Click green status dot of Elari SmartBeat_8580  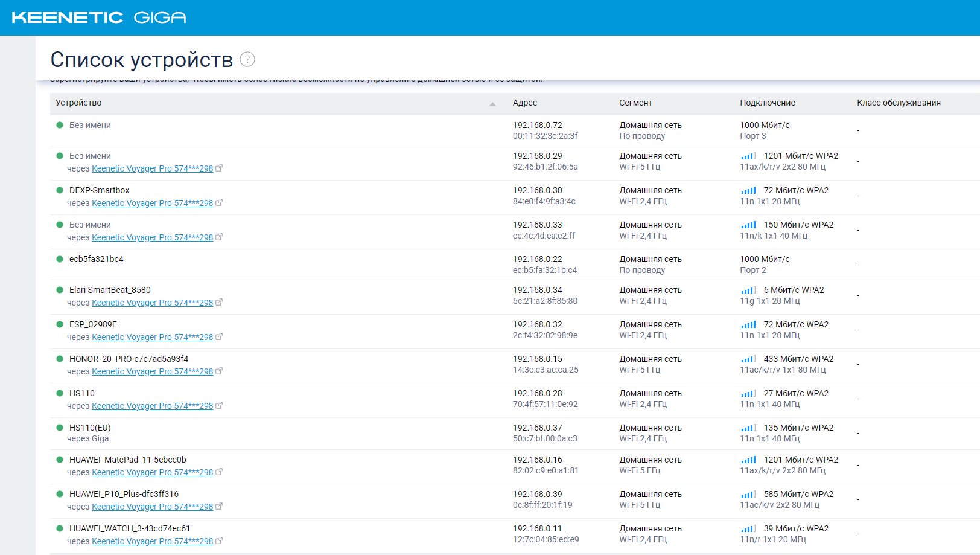(x=60, y=290)
